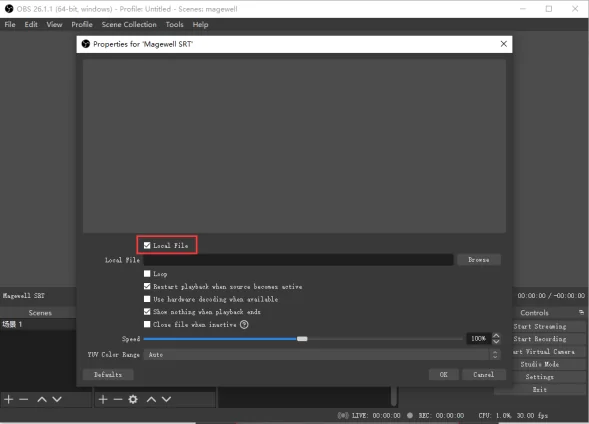Focus the Local File path field

[x=298, y=260]
